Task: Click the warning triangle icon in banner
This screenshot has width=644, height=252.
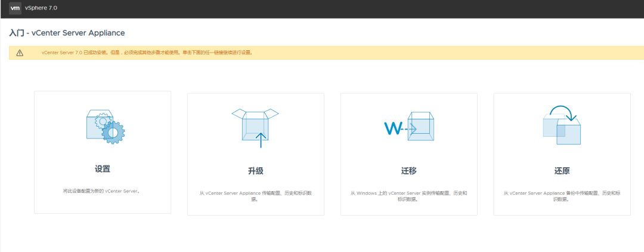Action: [20, 53]
